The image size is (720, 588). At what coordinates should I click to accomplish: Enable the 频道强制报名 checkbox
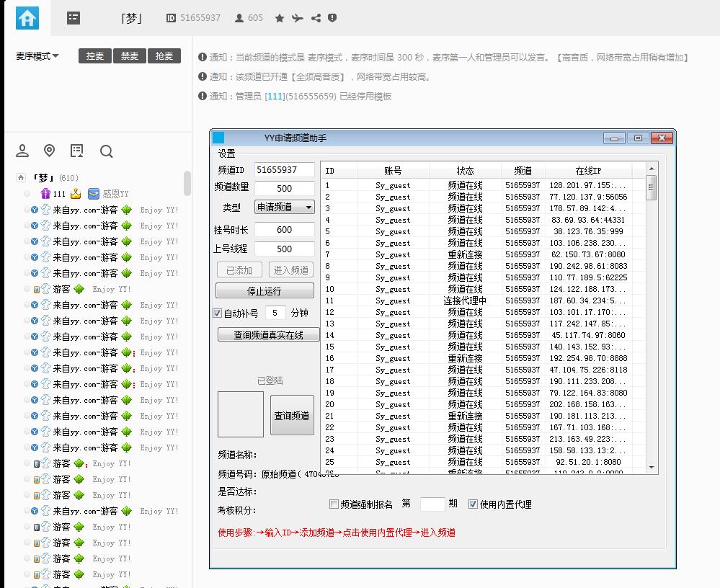(x=334, y=504)
